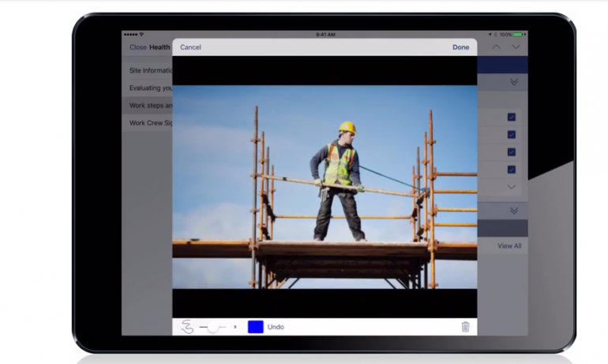Select the Work steps list item

click(x=151, y=105)
